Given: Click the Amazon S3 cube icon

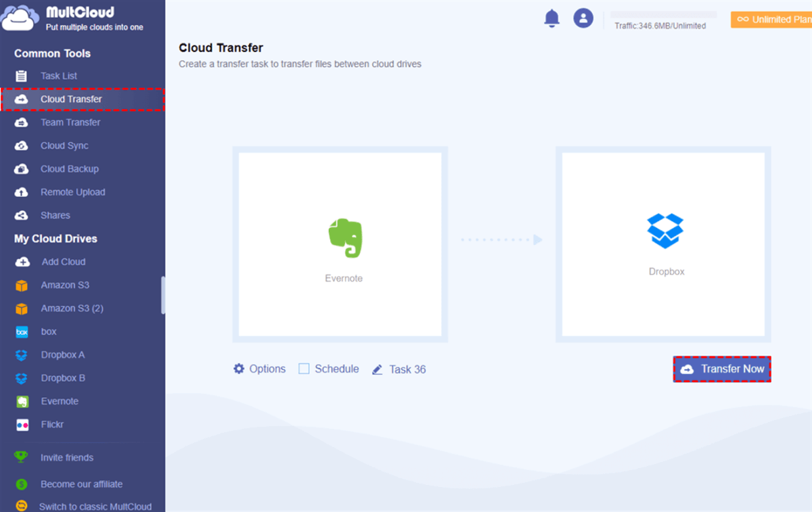Looking at the screenshot, I should (x=22, y=285).
